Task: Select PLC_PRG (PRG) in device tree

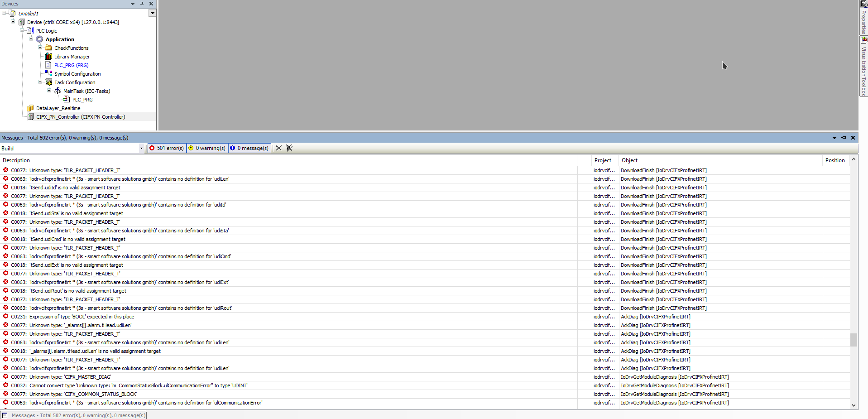Action: [x=71, y=65]
